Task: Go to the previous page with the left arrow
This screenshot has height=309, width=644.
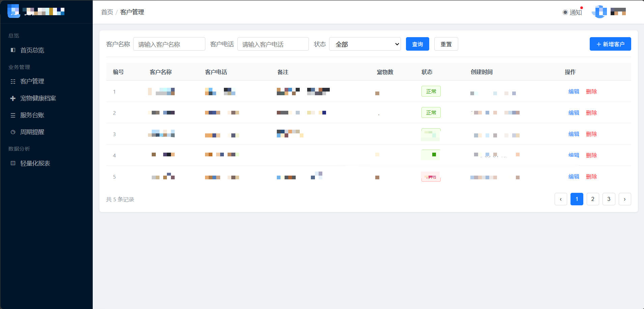Action: click(561, 199)
